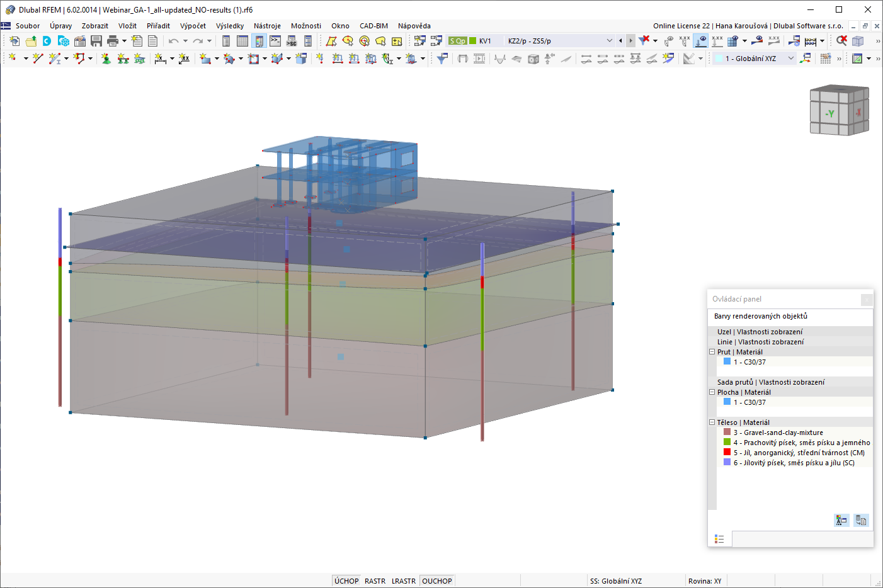
Task: Open the Dlubal Center blue icon
Action: tap(47, 41)
